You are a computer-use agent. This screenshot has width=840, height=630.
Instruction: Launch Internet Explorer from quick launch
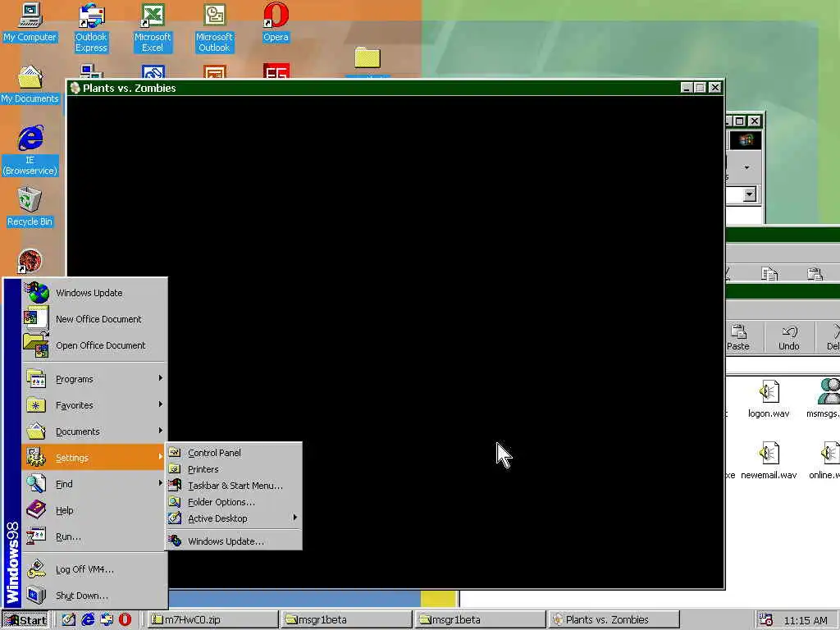click(x=87, y=619)
